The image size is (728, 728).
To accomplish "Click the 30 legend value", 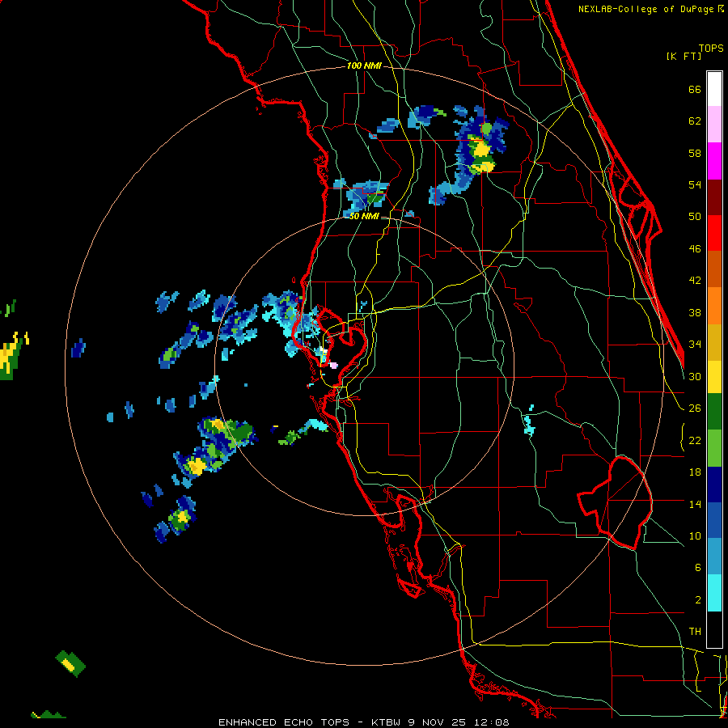I will point(695,376).
